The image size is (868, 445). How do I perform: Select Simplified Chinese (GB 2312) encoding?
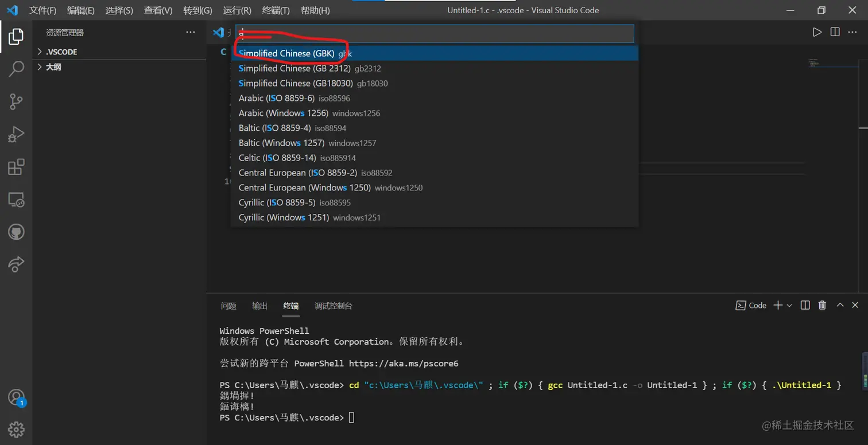[435, 68]
